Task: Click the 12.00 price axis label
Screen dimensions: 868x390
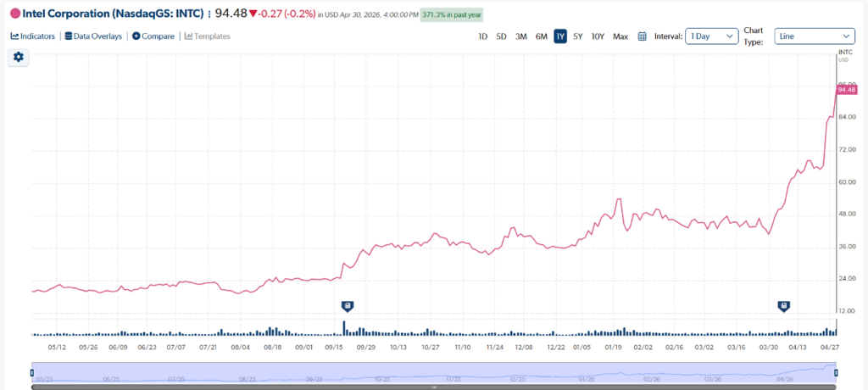Action: tap(847, 311)
